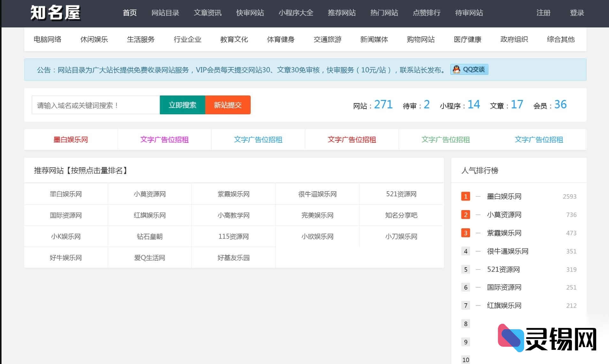Click the domain search input field

pyautogui.click(x=95, y=105)
